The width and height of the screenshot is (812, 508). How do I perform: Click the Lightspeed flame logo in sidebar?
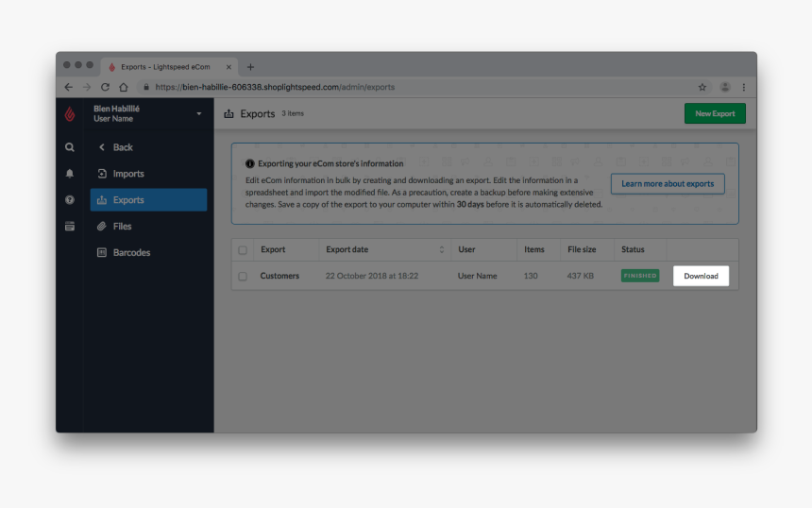pyautogui.click(x=70, y=114)
